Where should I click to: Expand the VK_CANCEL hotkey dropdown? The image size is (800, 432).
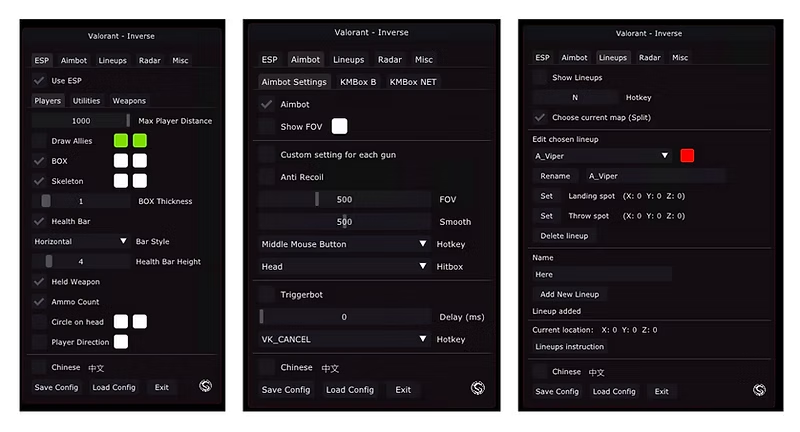pos(345,339)
